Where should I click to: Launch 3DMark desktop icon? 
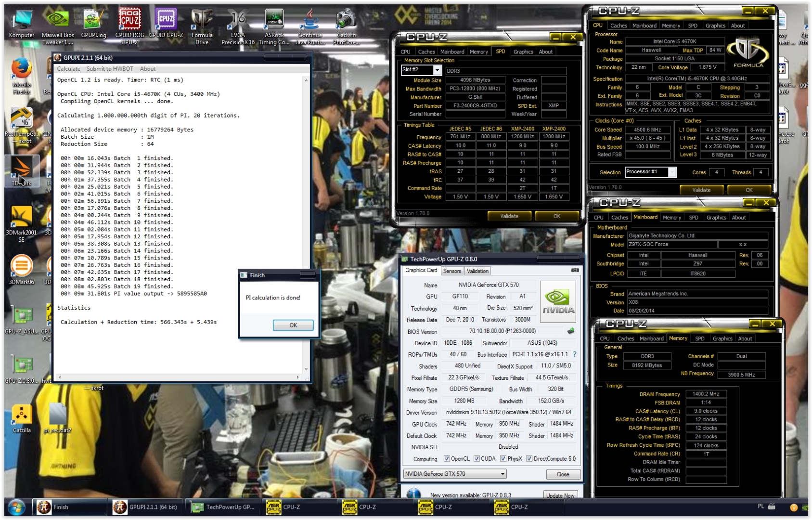[x=21, y=171]
